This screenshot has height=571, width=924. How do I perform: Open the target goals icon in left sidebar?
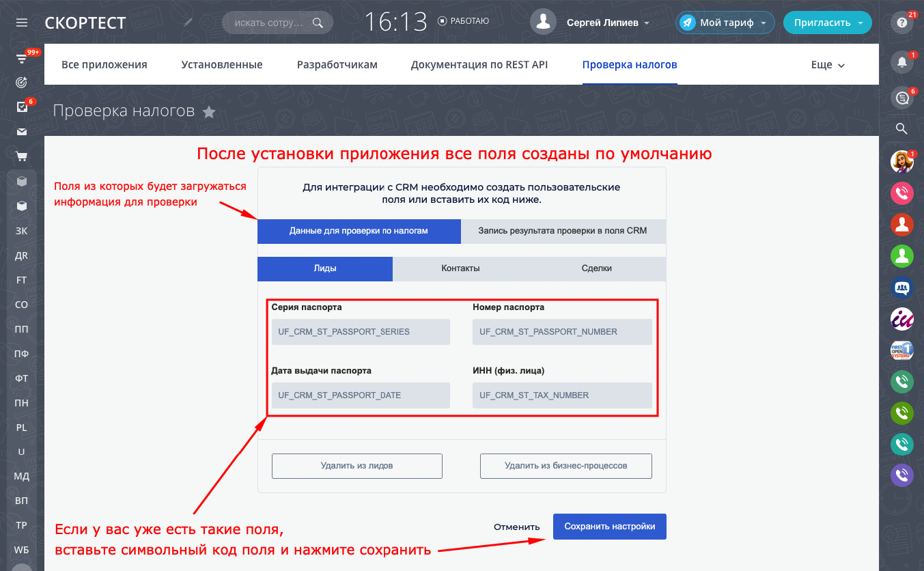click(22, 83)
